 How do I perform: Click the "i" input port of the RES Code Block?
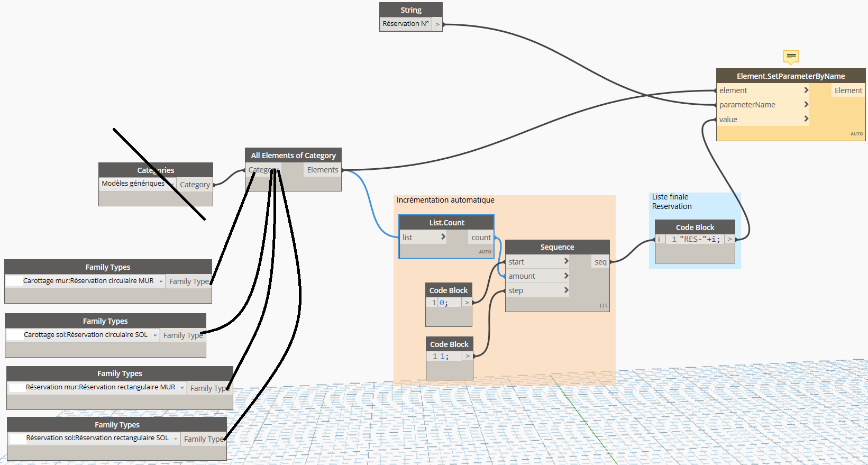659,239
